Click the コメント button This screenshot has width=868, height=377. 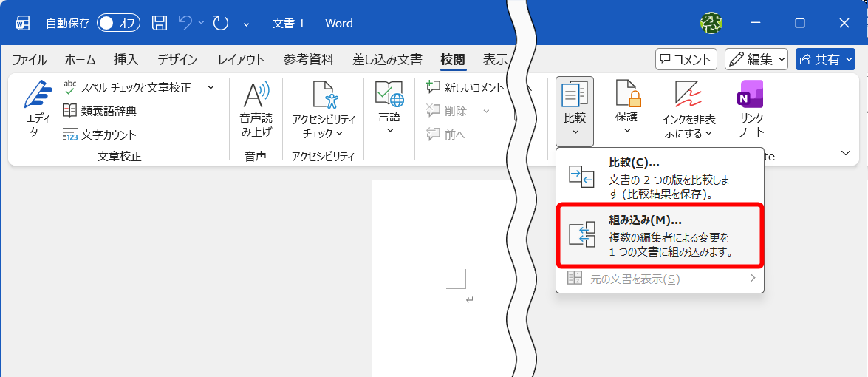point(686,59)
